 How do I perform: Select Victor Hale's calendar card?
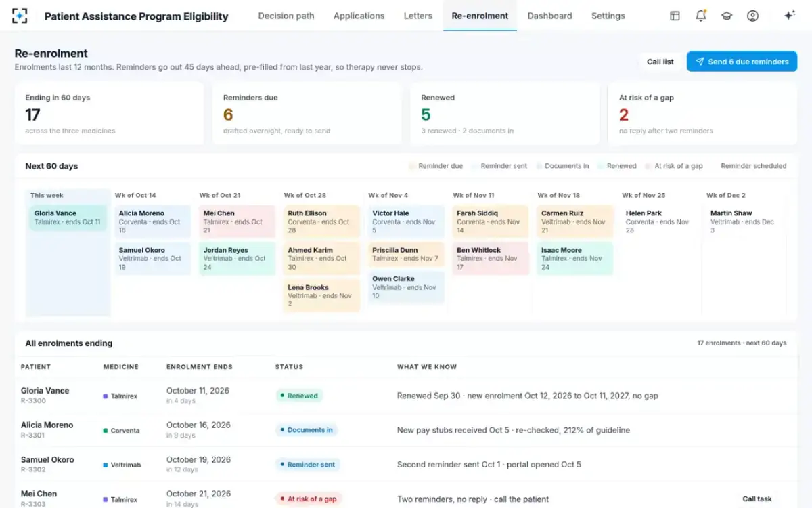click(406, 221)
